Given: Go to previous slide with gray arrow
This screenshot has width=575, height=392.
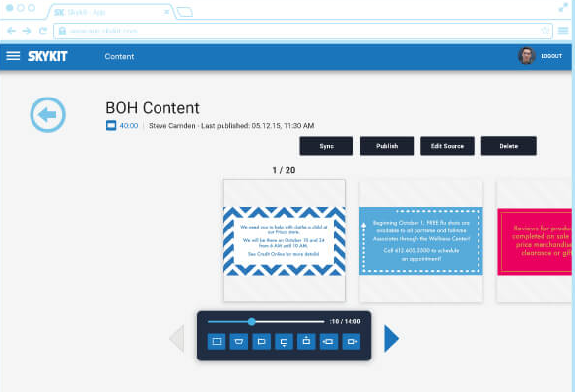Looking at the screenshot, I should 177,338.
